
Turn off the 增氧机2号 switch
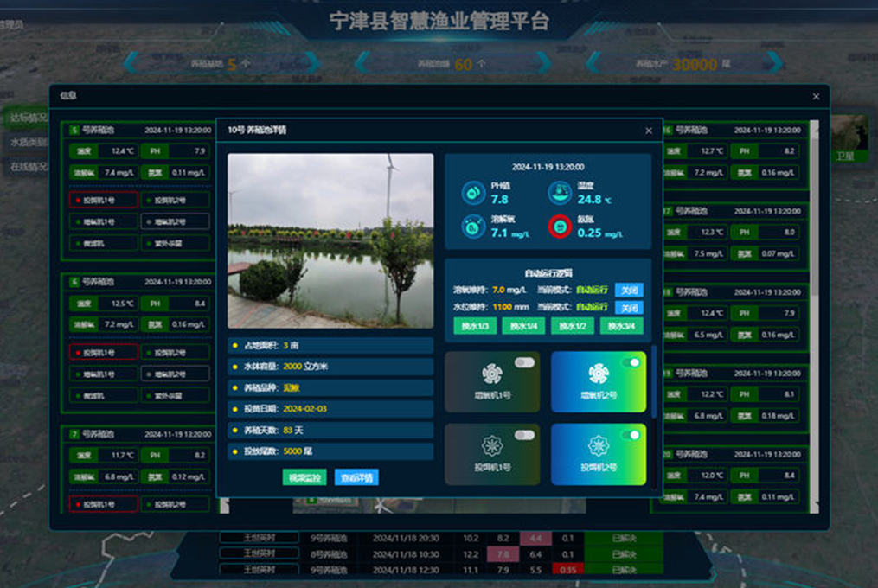pos(631,363)
